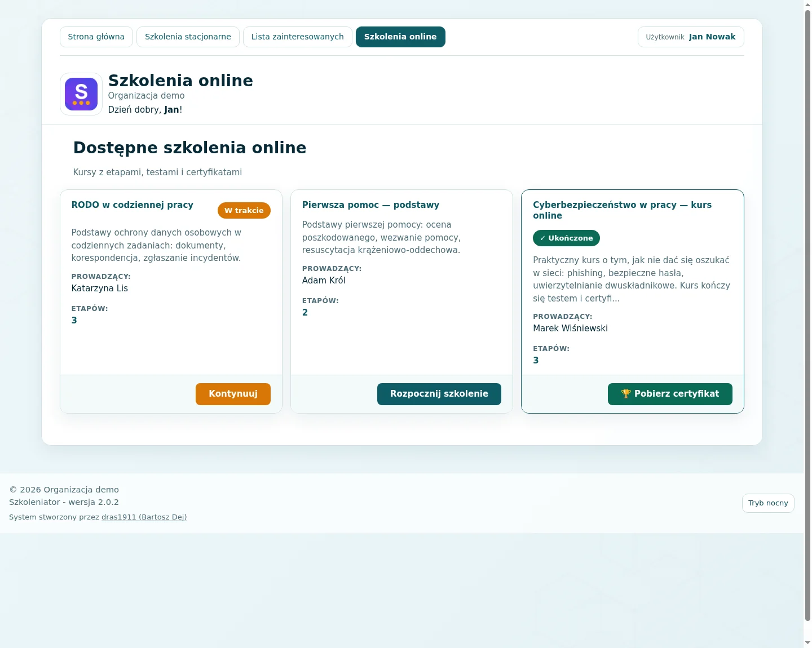Click the Kursy z etapami subtitle text
This screenshot has height=648, width=812.
coord(157,172)
